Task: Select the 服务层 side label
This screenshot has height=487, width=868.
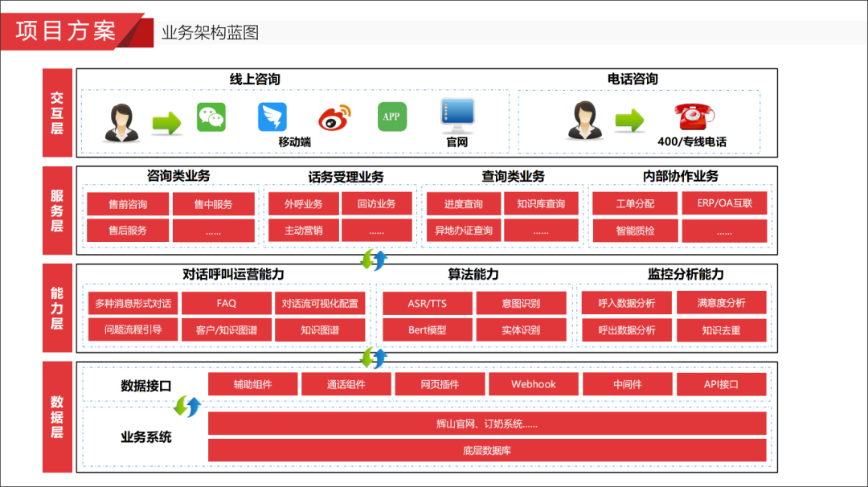Action: coord(57,211)
